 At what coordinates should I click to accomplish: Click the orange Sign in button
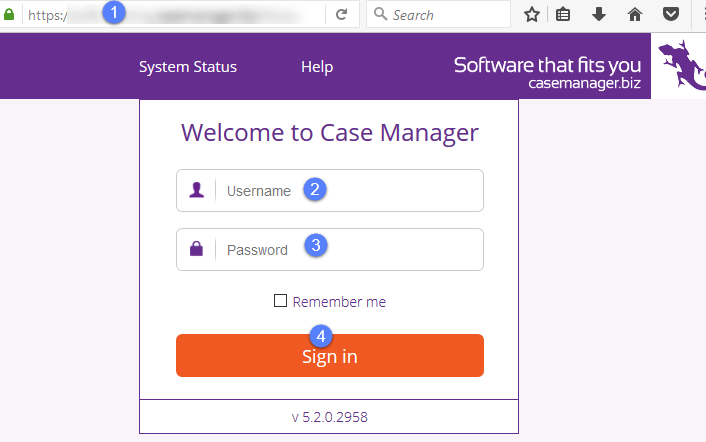point(330,356)
